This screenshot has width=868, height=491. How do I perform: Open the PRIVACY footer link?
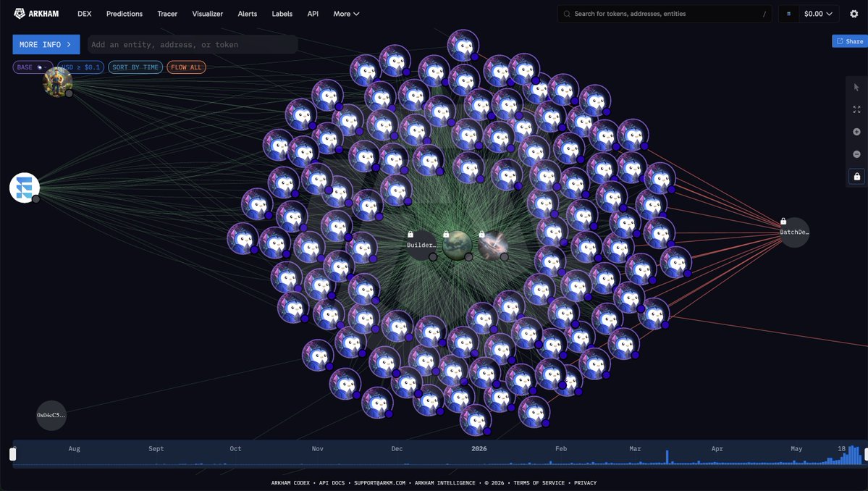coord(585,483)
